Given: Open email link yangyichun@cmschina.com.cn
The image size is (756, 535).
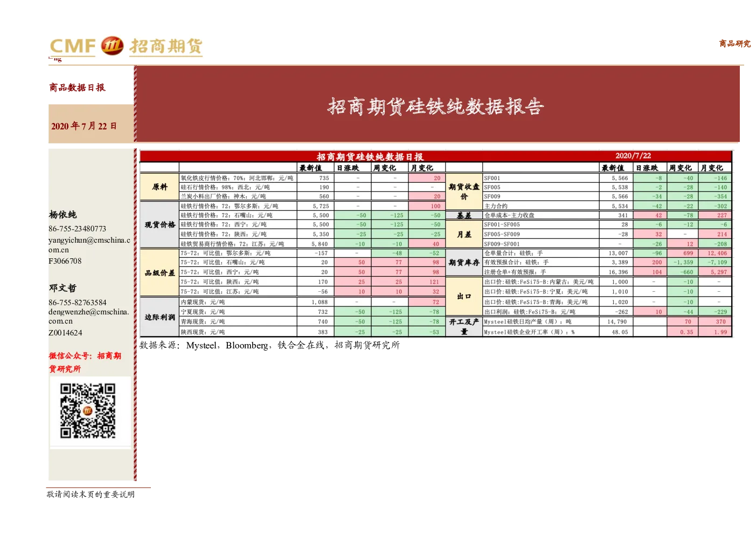Looking at the screenshot, I should coord(89,245).
